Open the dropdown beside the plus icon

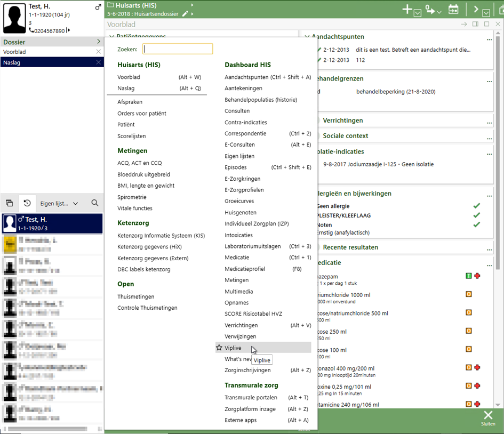(x=417, y=13)
